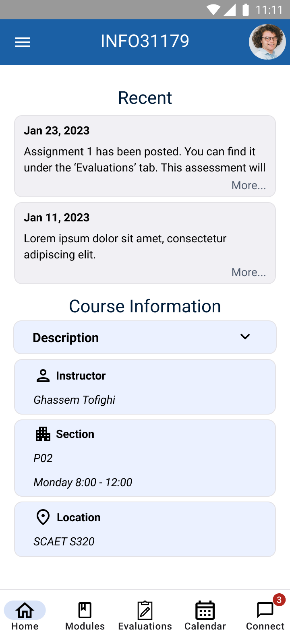Click the Instructor person icon
Screen dimensions: 290x644
pos(43,376)
